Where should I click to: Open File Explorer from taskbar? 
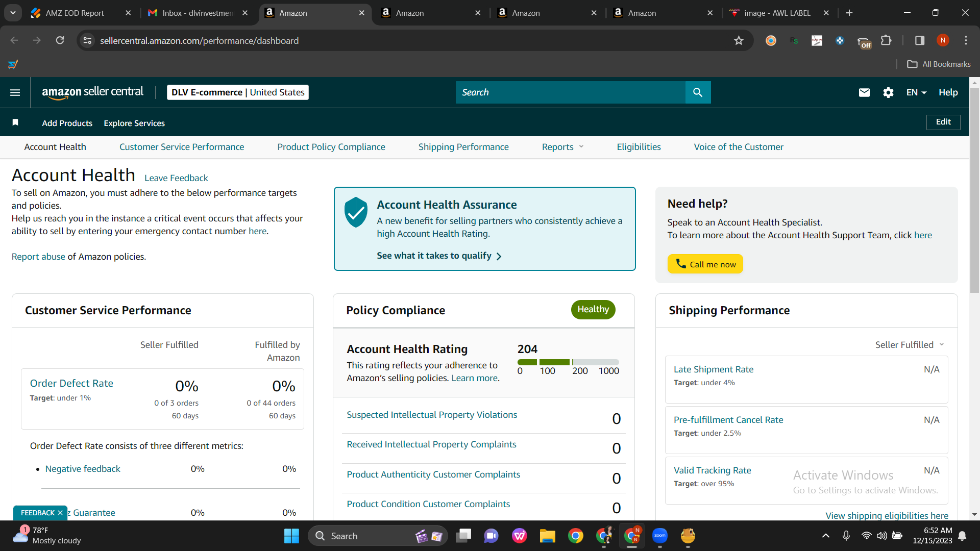click(547, 536)
